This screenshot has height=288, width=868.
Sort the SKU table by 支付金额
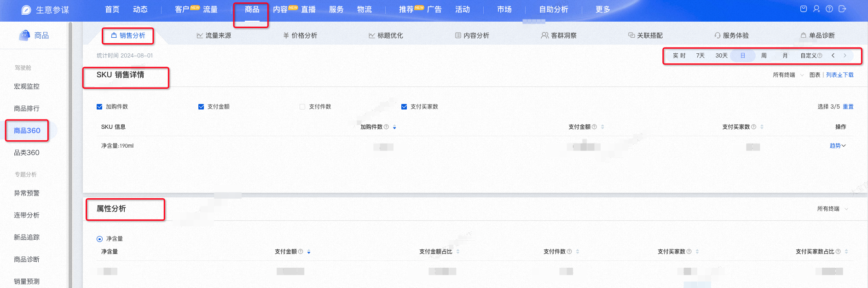tap(602, 127)
